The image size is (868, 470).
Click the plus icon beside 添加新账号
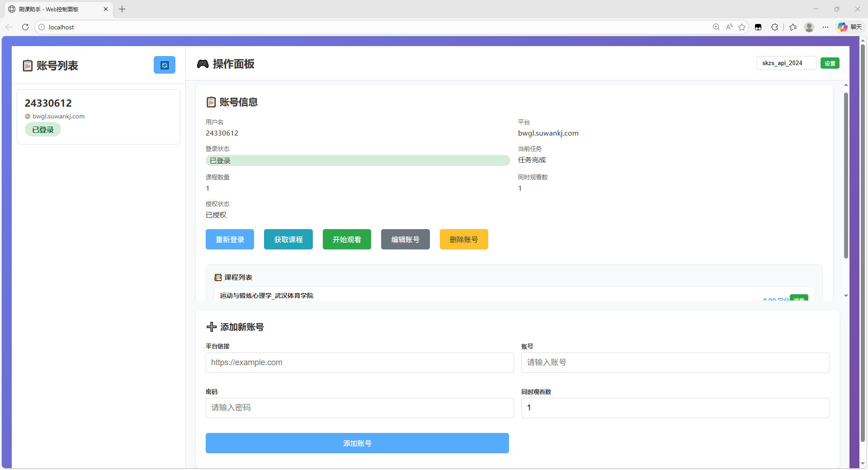(211, 327)
